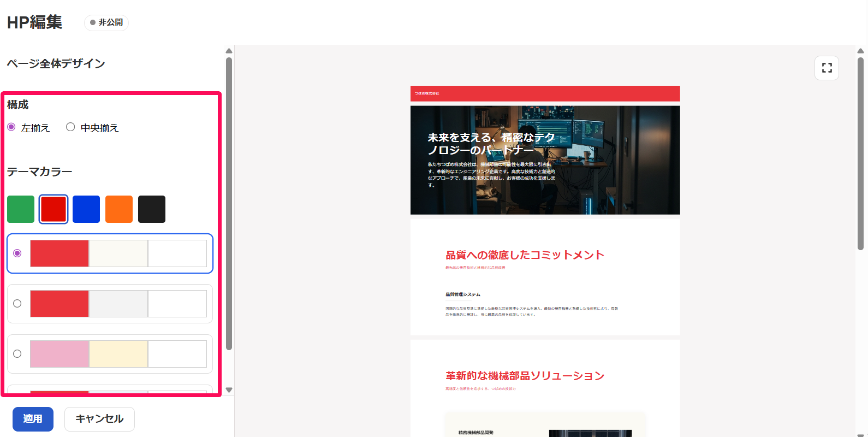Click the HP編集 page title
This screenshot has height=437, width=868.
coord(34,22)
